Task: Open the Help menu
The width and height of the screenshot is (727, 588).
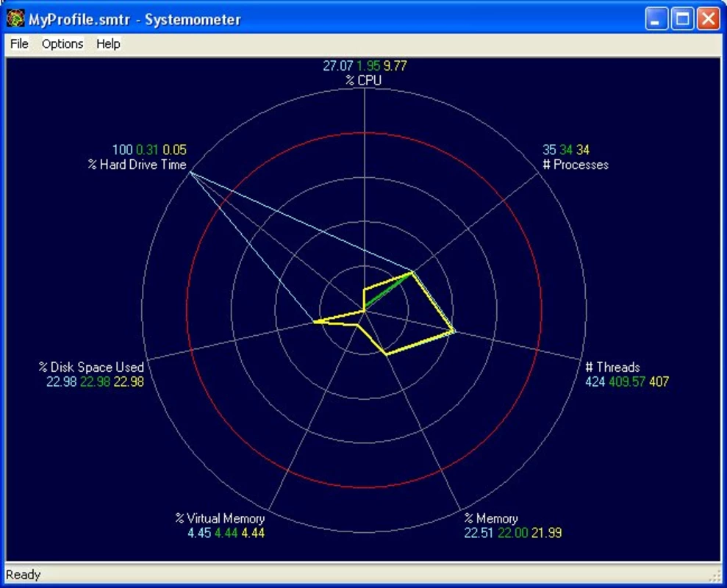Action: (109, 44)
